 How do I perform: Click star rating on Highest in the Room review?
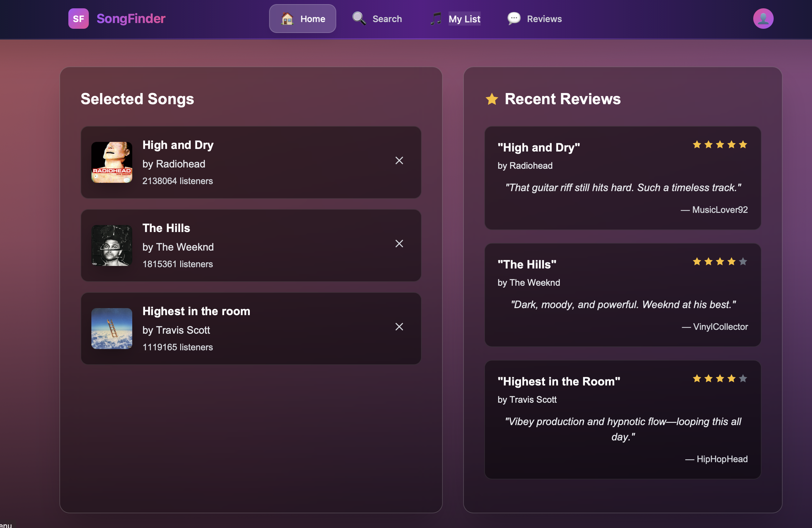(720, 378)
